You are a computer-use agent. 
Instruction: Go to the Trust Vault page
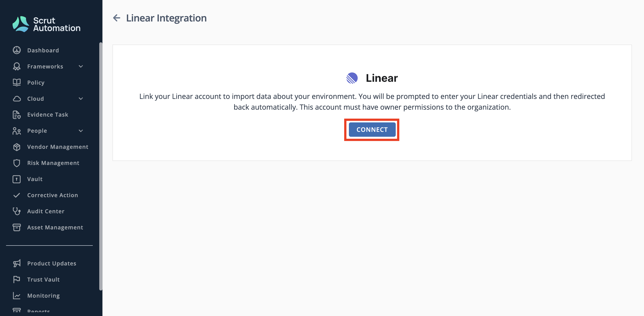click(x=36, y=280)
